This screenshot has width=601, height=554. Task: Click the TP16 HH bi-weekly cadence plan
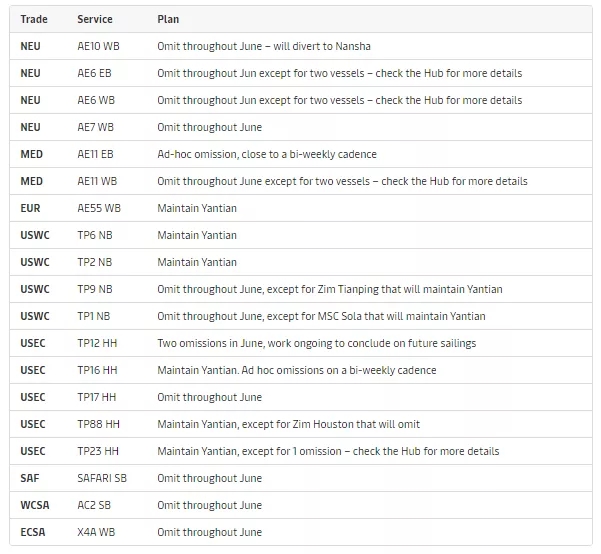(296, 371)
